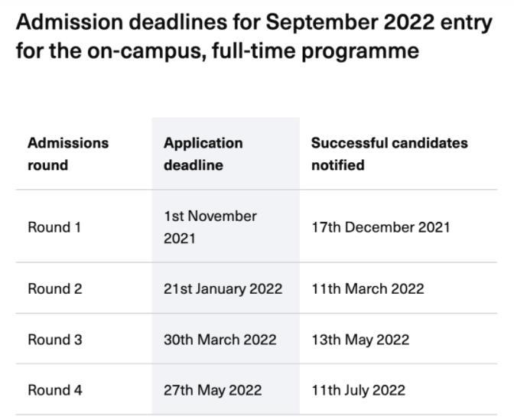Image resolution: width=514 pixels, height=420 pixels.
Task: Click the word deadline under Application
Action: click(x=194, y=165)
